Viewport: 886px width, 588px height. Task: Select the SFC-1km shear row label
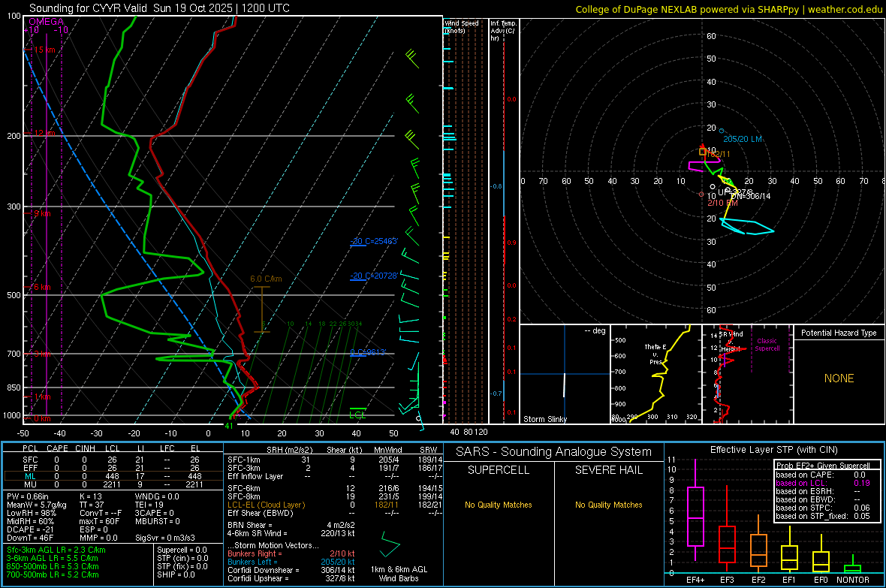point(244,460)
